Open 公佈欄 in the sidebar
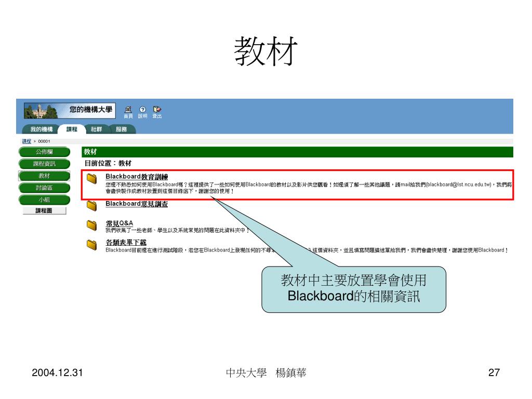 44,152
